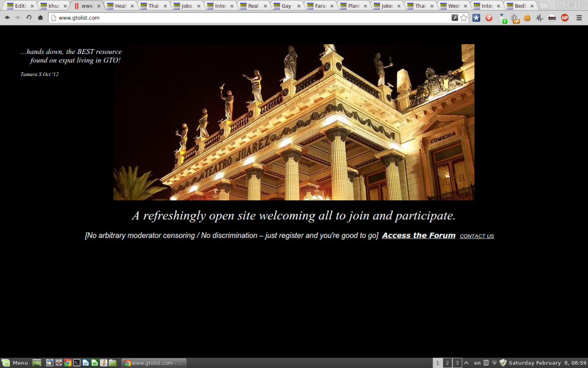The width and height of the screenshot is (588, 368).
Task: Switch to the 'Heal' tab
Action: point(121,6)
